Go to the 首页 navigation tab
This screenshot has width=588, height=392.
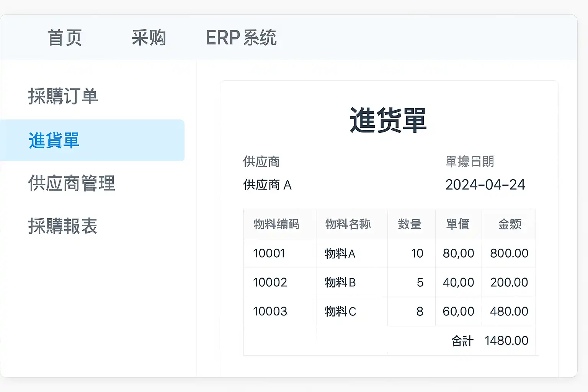(65, 38)
